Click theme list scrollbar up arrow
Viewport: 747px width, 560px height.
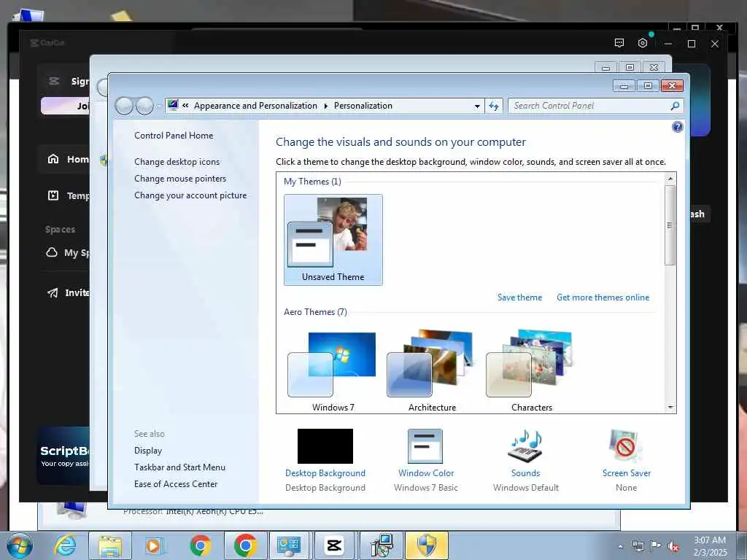[x=670, y=179]
